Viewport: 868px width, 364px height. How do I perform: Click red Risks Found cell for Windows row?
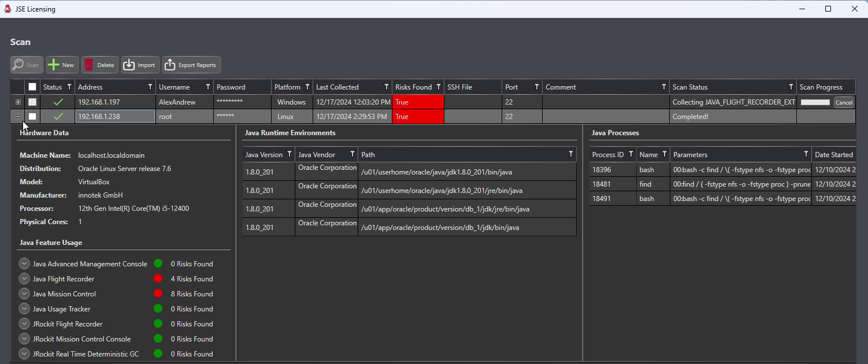click(x=418, y=102)
